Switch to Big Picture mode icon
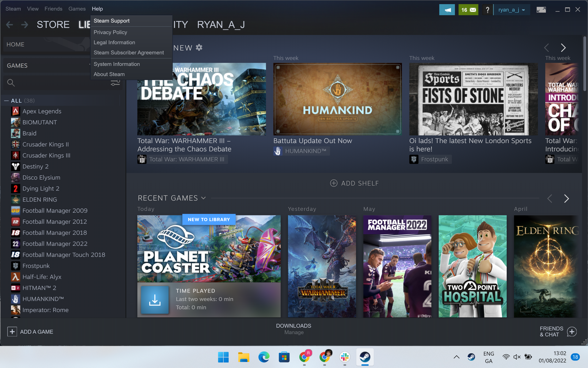 pyautogui.click(x=541, y=10)
